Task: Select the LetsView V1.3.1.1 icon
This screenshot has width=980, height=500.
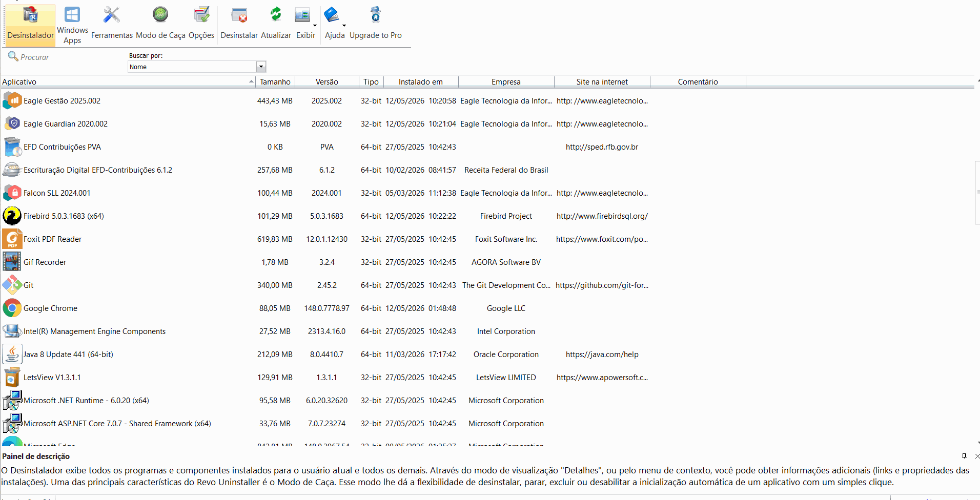Action: click(x=12, y=378)
